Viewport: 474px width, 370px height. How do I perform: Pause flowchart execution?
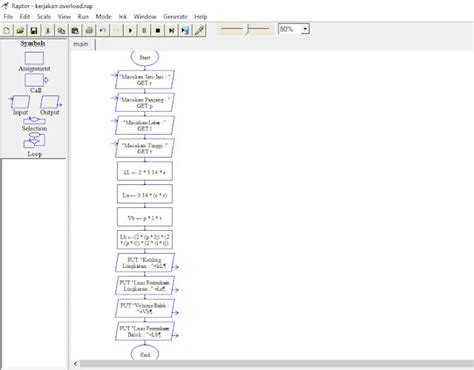click(144, 31)
